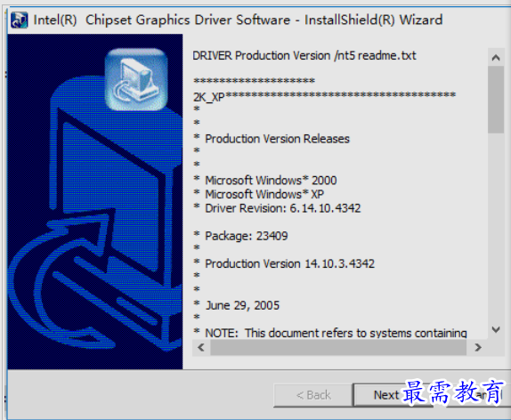Image resolution: width=511 pixels, height=420 pixels.
Task: Click the Next button
Action: [393, 395]
